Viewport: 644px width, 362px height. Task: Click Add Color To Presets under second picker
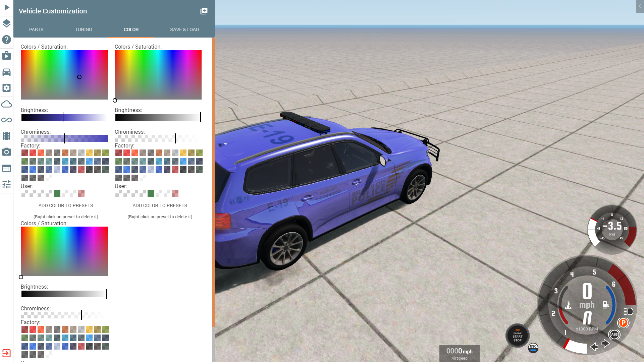pos(160,205)
